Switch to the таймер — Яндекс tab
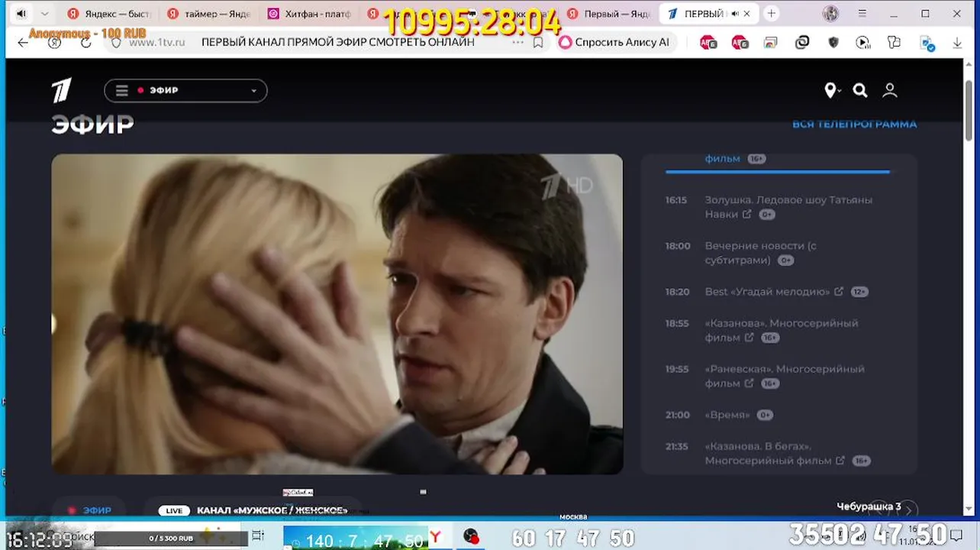 [209, 14]
